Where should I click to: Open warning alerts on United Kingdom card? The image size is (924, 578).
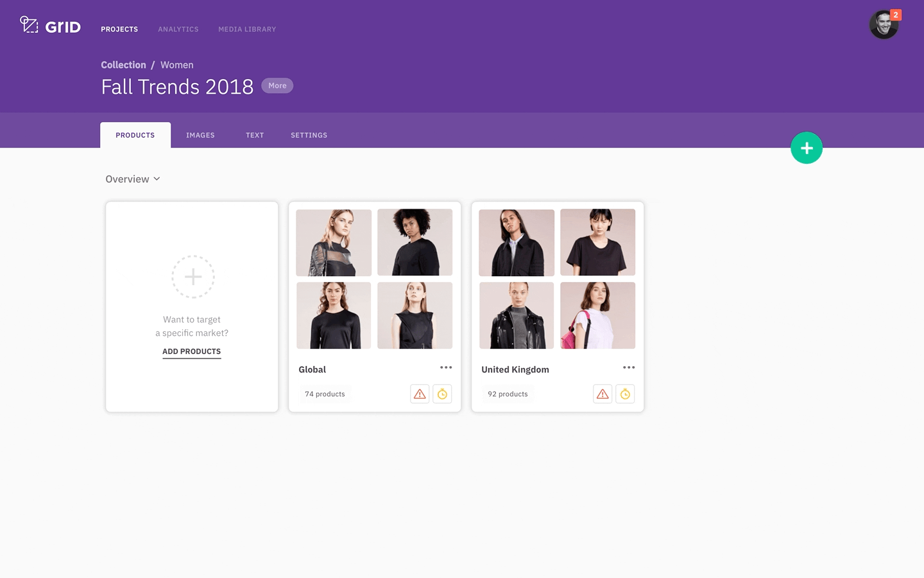pyautogui.click(x=603, y=394)
